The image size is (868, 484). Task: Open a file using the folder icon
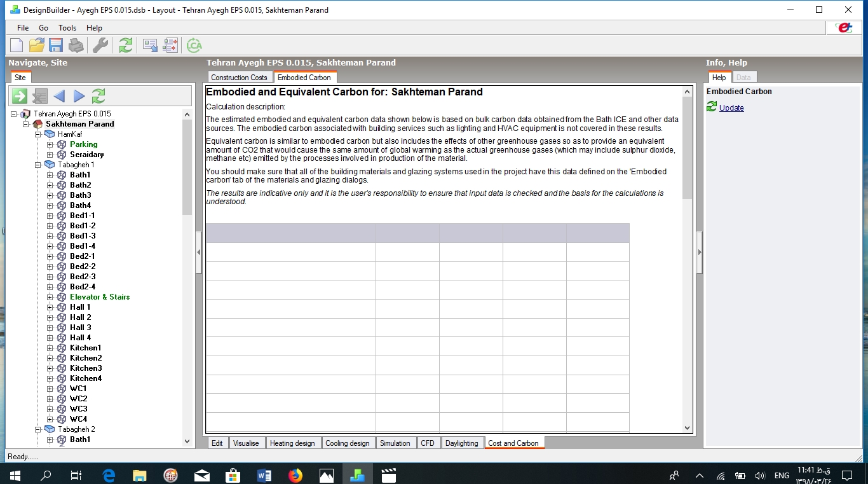(x=36, y=45)
